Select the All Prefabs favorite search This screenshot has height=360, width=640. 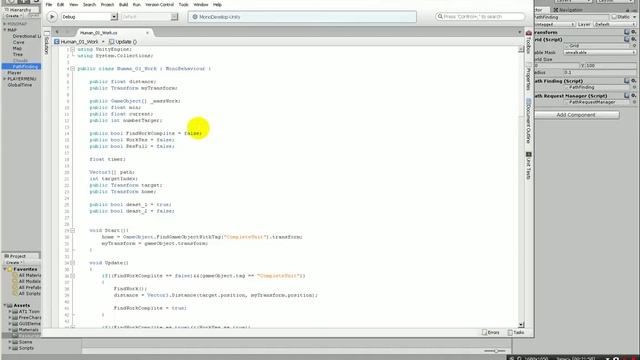29,287
